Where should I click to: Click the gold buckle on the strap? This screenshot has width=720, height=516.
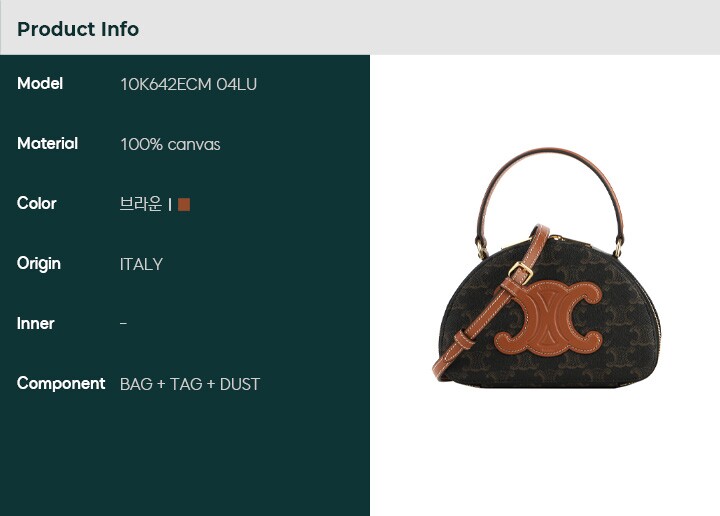click(x=521, y=273)
